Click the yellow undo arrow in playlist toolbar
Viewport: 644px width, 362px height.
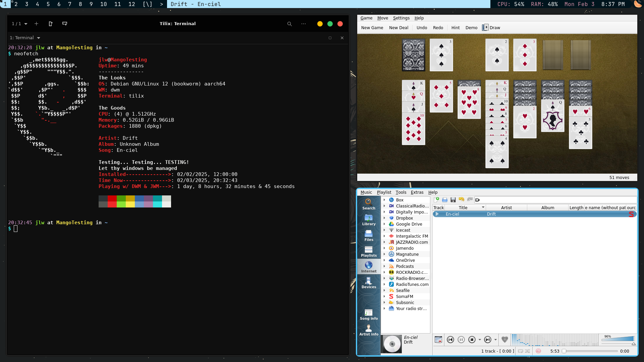(x=462, y=199)
